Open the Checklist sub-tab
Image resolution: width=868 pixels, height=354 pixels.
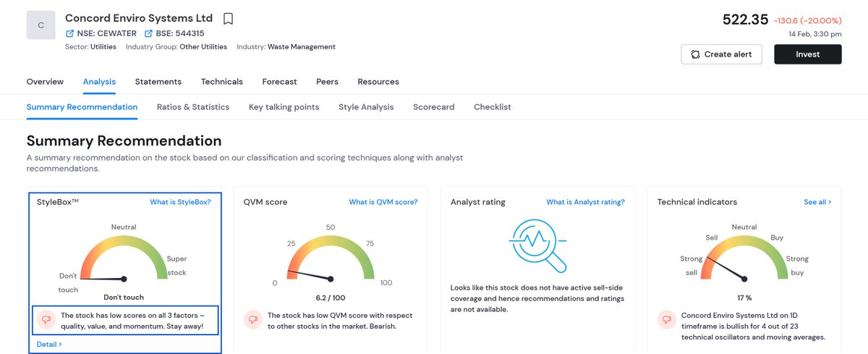tap(493, 107)
